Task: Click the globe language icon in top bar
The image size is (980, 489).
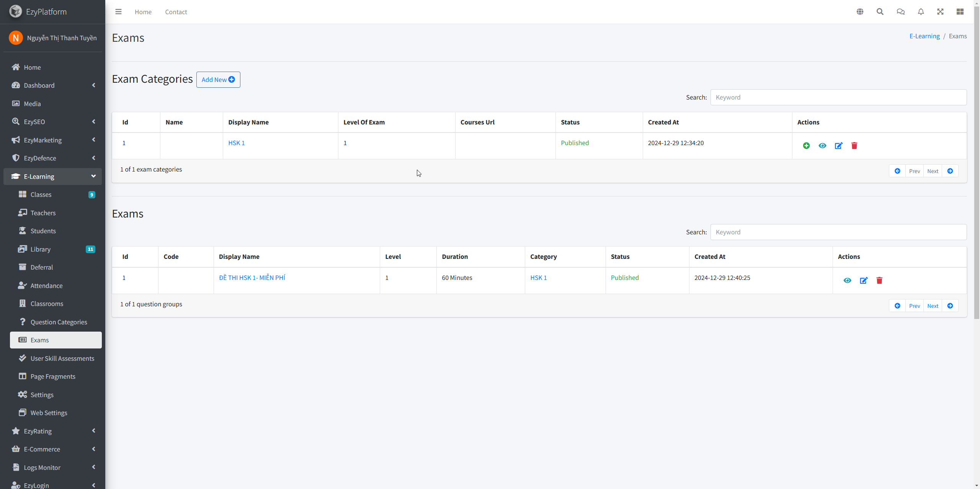Action: tap(860, 12)
